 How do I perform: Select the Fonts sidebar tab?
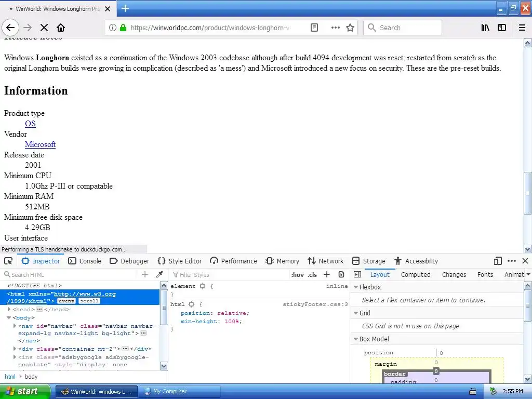coord(485,274)
